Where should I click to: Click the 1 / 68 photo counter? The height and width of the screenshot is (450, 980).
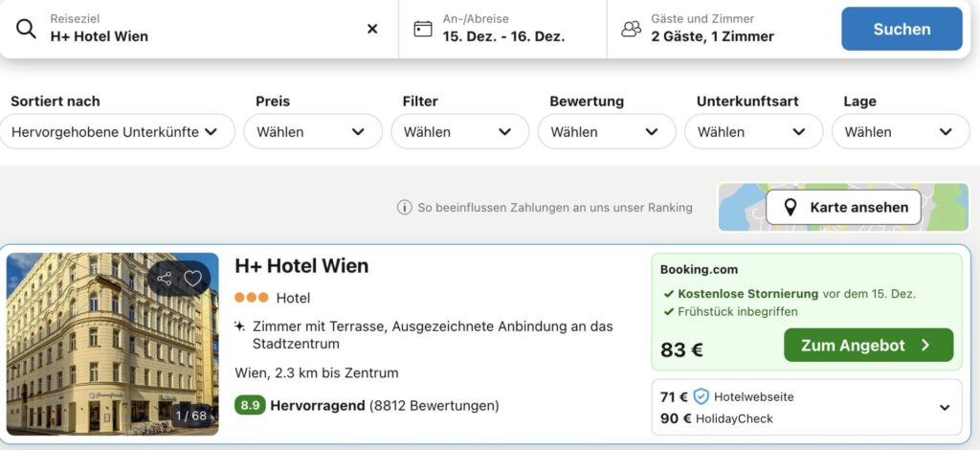[x=190, y=416]
